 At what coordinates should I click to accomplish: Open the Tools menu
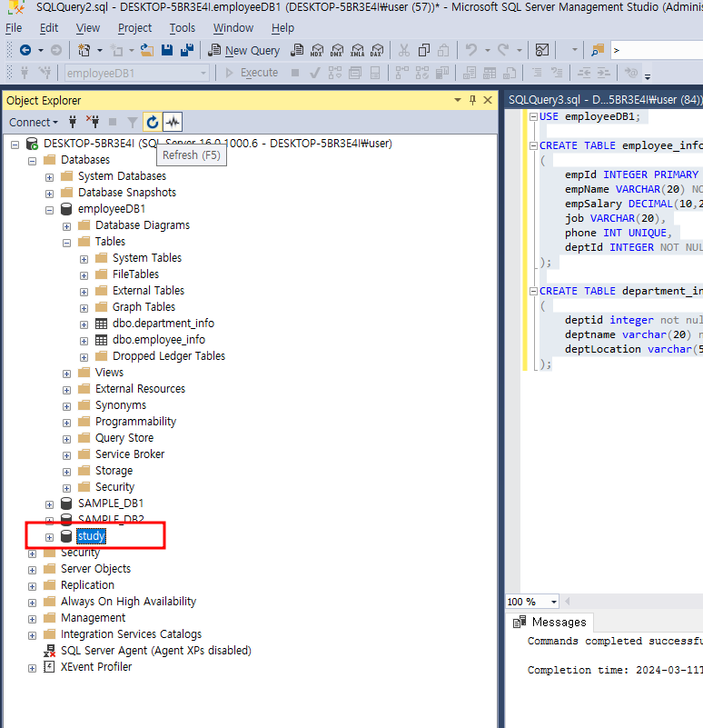tap(183, 28)
